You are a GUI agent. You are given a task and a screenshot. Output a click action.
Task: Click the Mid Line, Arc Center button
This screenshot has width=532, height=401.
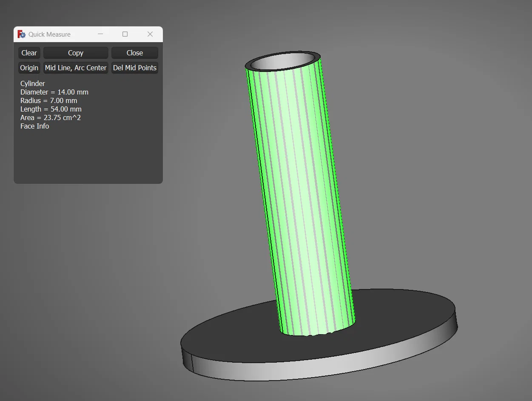click(x=76, y=68)
